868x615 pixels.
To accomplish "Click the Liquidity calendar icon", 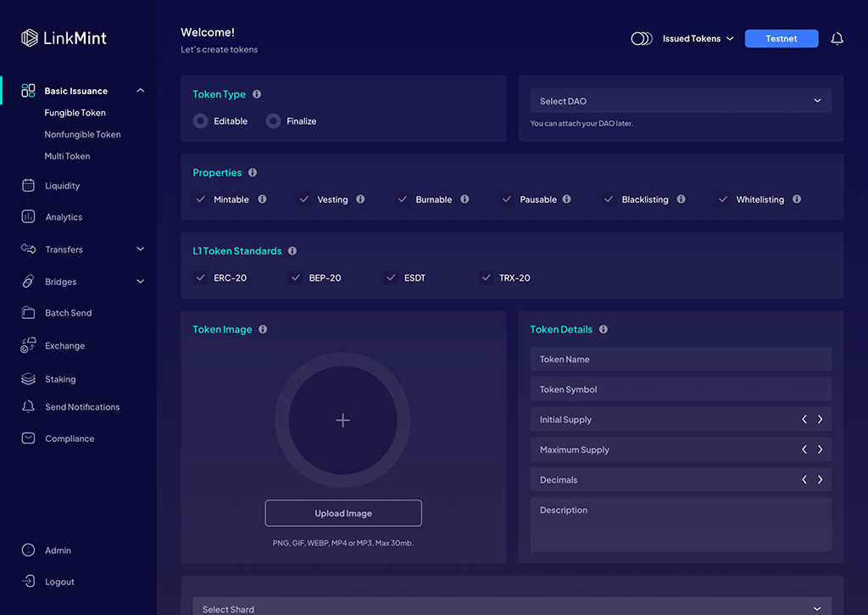I will point(28,185).
